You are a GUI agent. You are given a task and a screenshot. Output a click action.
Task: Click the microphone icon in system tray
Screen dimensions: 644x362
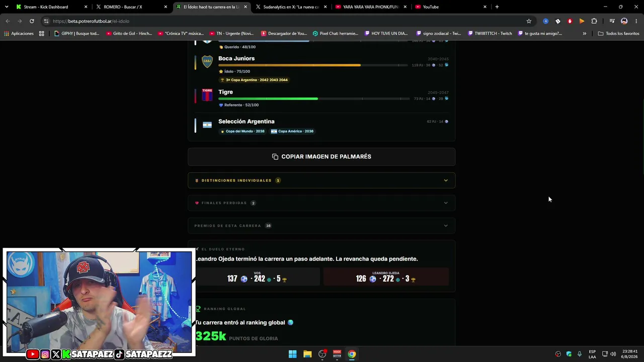(580, 354)
